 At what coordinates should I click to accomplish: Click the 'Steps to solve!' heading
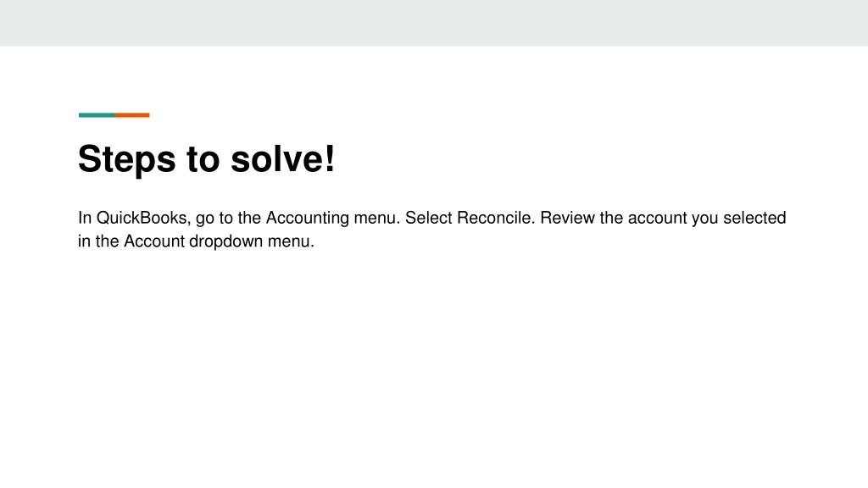tap(206, 159)
